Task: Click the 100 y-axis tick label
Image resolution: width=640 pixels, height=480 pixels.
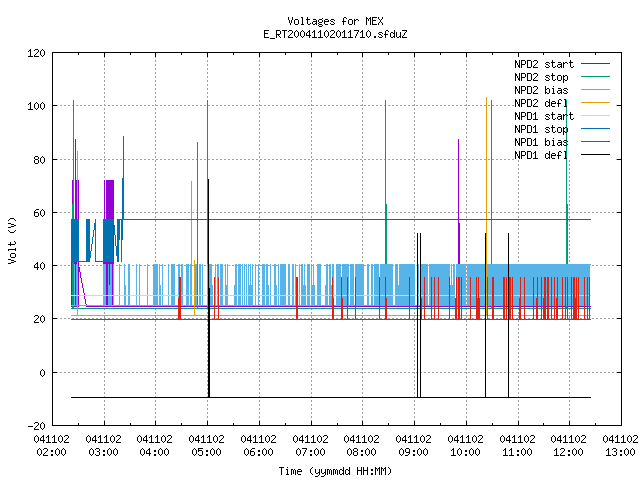Action: click(x=36, y=107)
